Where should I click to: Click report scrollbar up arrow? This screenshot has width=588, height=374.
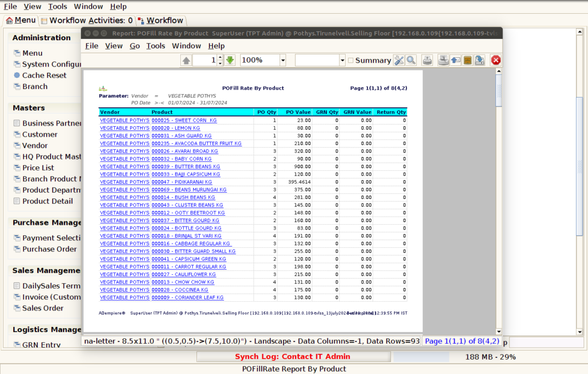click(x=499, y=71)
